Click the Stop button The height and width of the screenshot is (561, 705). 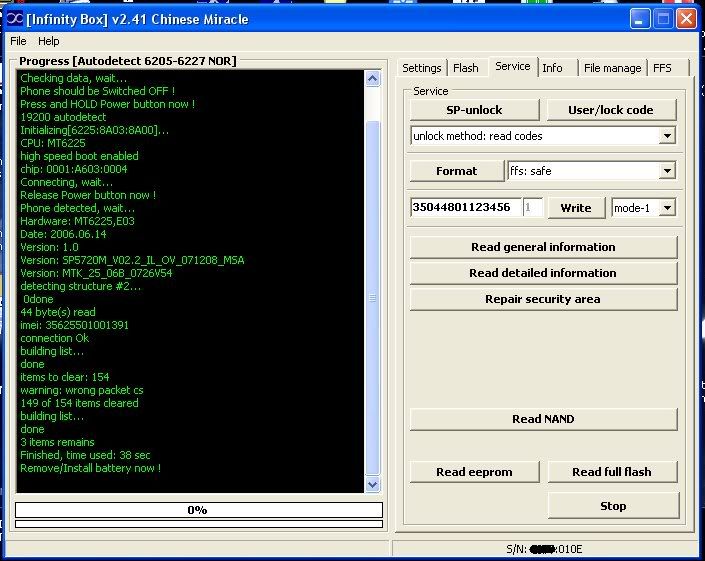pyautogui.click(x=613, y=506)
